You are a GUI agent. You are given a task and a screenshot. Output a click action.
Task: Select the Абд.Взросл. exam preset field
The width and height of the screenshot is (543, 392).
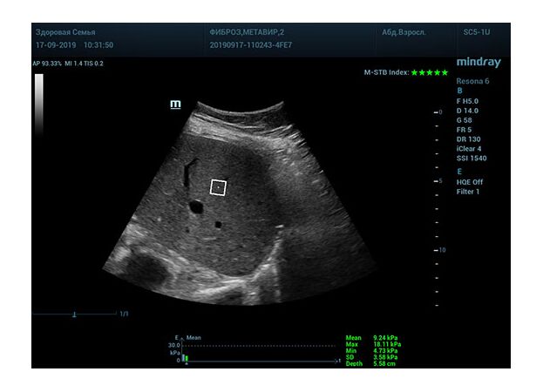402,32
